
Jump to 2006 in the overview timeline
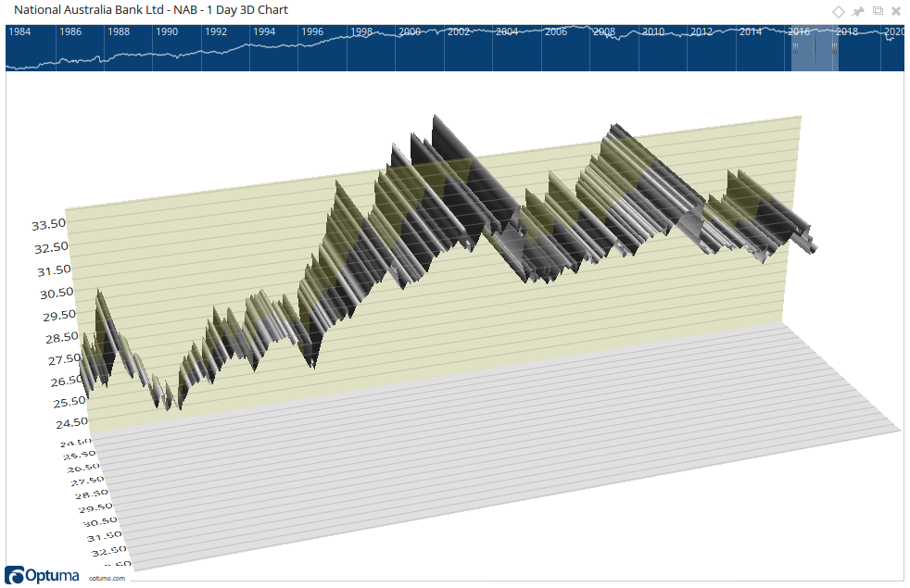[x=555, y=31]
